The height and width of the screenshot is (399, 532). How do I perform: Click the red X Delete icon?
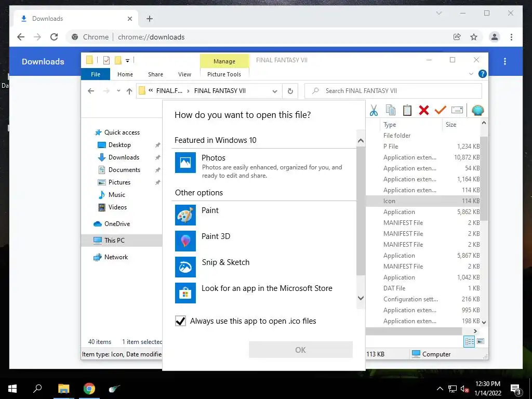coord(424,110)
